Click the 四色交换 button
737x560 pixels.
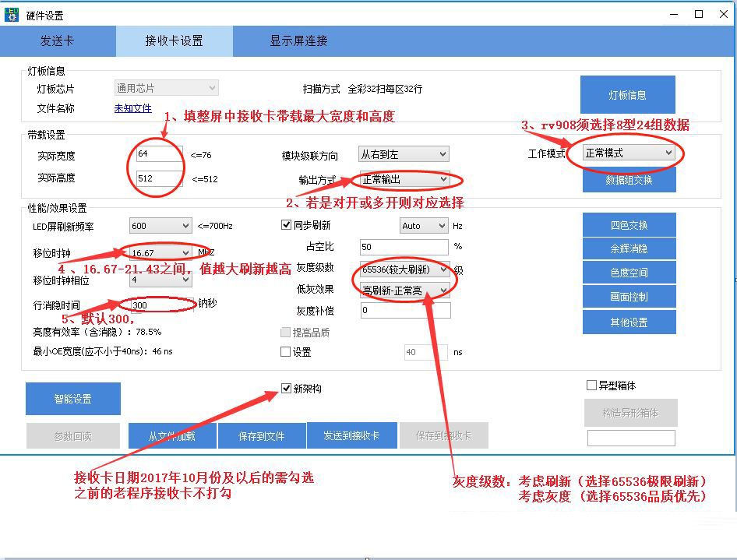click(x=629, y=225)
